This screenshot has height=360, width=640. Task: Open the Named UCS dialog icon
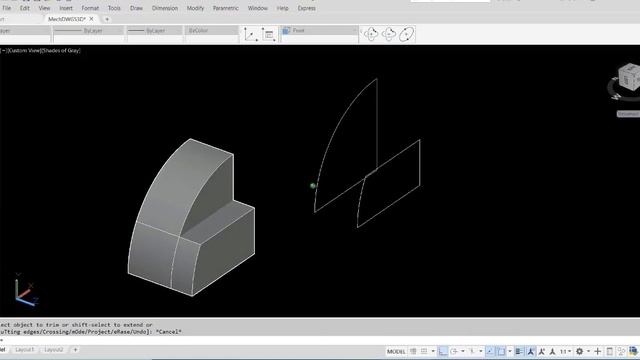tap(269, 34)
